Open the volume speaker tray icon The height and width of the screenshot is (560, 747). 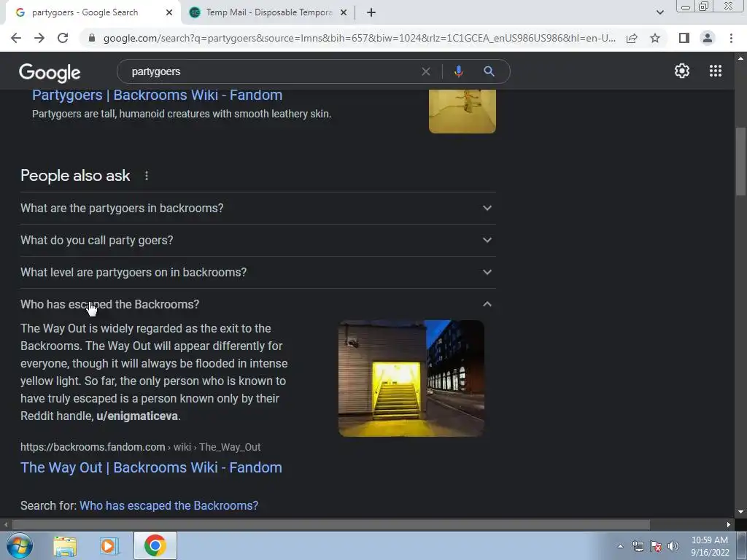point(673,546)
